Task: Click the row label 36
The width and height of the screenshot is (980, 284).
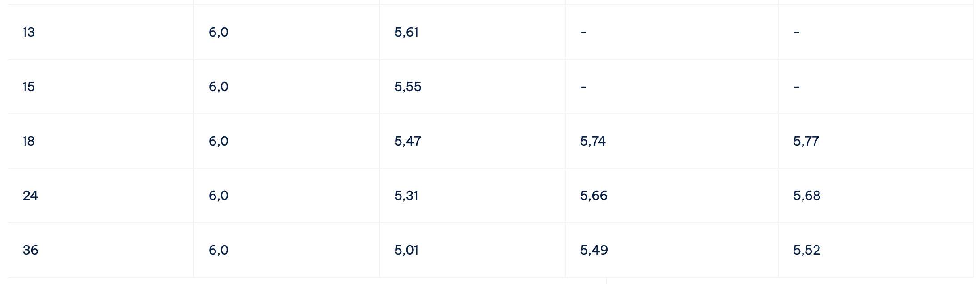Action: [30, 250]
